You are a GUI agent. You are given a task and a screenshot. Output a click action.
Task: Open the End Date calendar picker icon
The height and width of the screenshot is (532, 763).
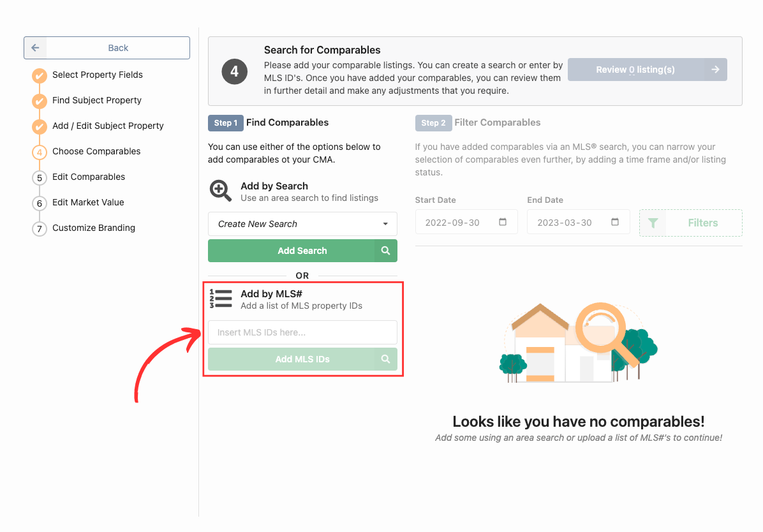615,222
